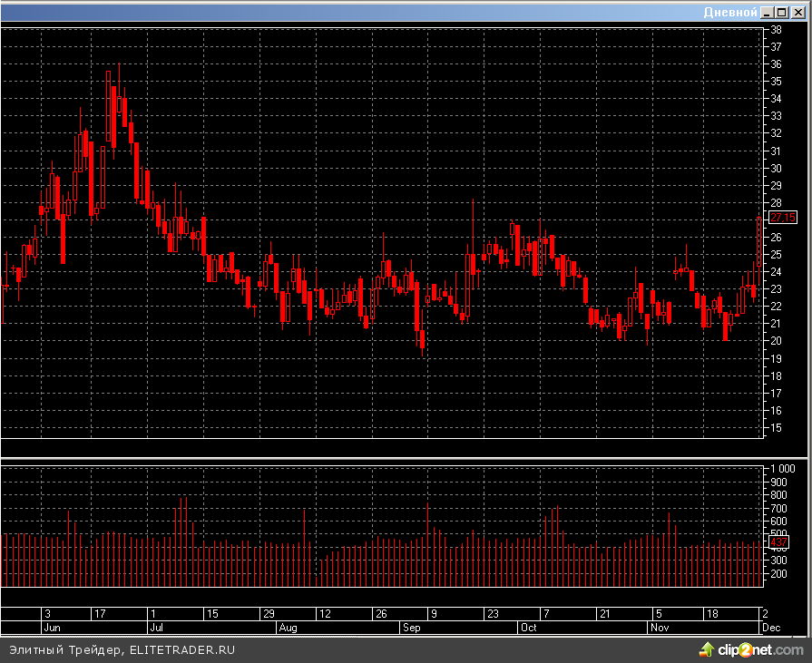812x663 pixels.
Task: Select the Jun month label on time axis
Action: click(x=53, y=627)
